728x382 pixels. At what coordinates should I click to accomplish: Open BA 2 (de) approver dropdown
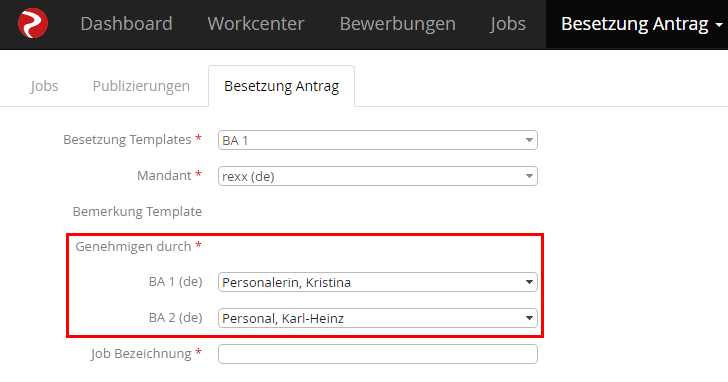tap(377, 318)
